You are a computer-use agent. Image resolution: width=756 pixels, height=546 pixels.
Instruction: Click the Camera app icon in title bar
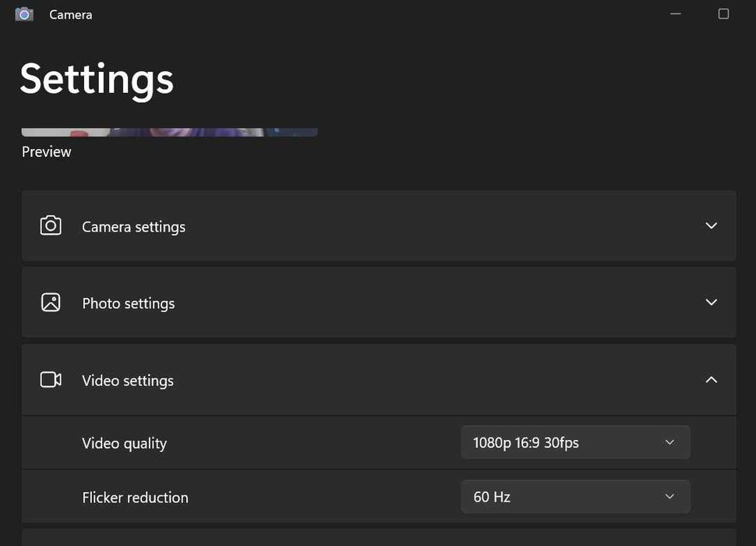click(x=24, y=14)
